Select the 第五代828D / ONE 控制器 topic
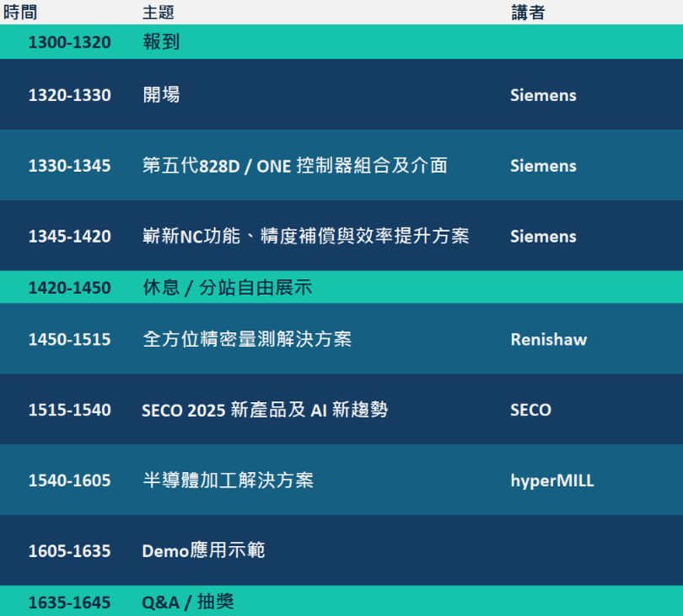Screen dimensions: 683x616 click(x=295, y=165)
